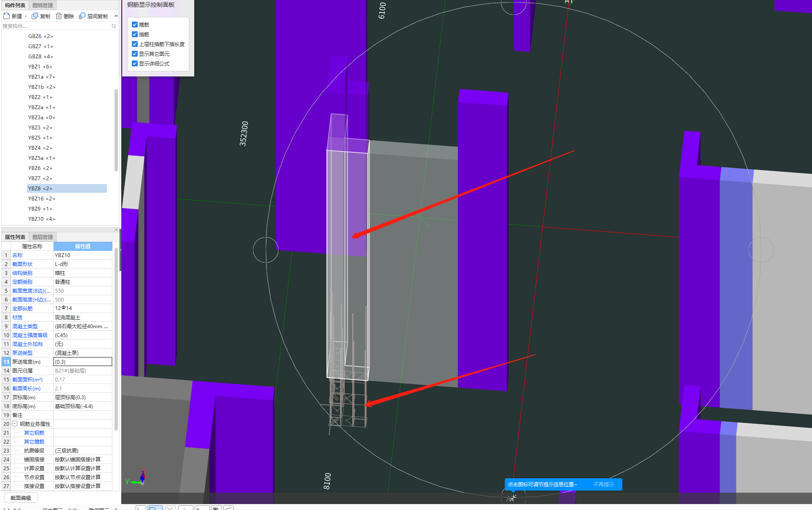Click the 混凝土强度等级 value (C45)
The height and width of the screenshot is (510, 812).
click(x=83, y=335)
